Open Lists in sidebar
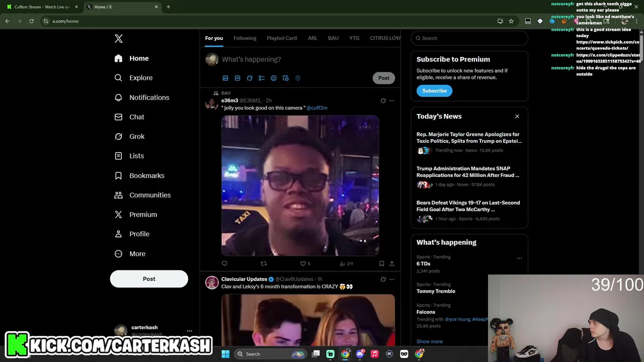 pos(129,156)
